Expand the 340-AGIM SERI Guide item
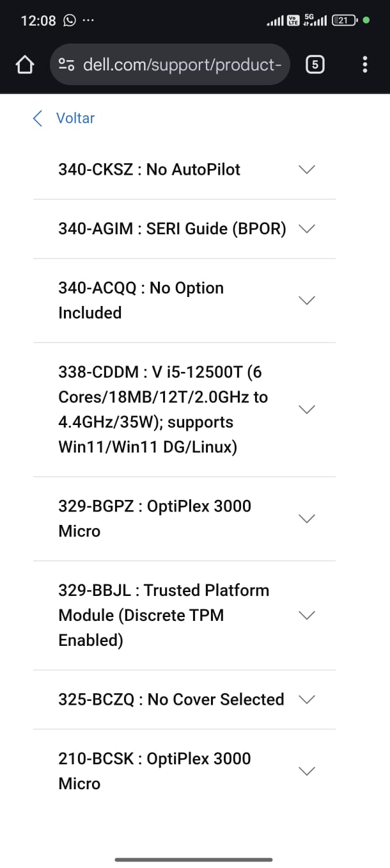Screen dimensions: 390x868 click(x=308, y=229)
